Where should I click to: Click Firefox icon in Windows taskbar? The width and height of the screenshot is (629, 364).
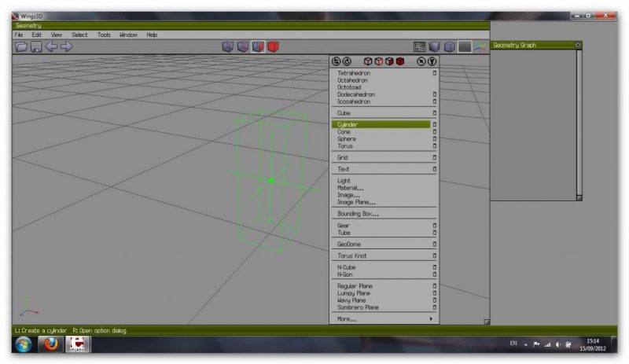(51, 344)
